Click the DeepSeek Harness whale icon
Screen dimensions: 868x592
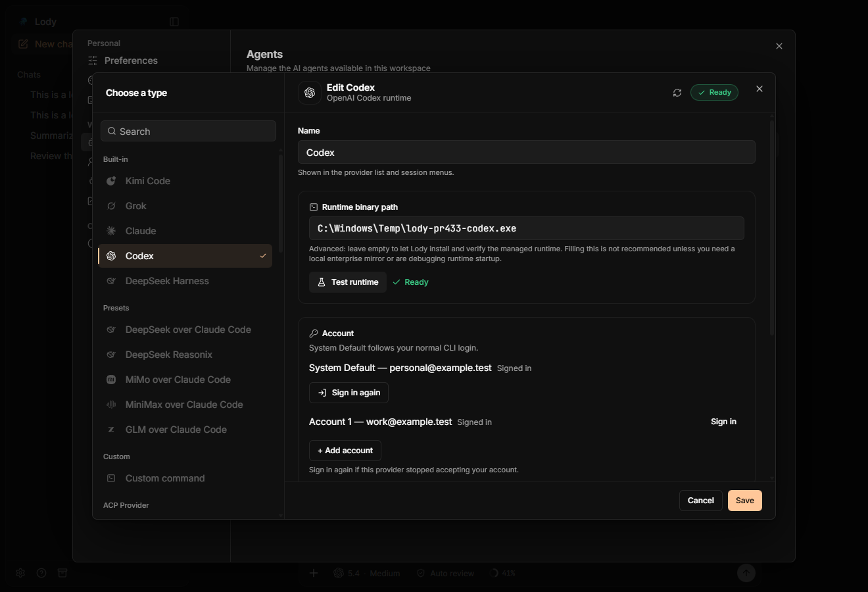111,281
